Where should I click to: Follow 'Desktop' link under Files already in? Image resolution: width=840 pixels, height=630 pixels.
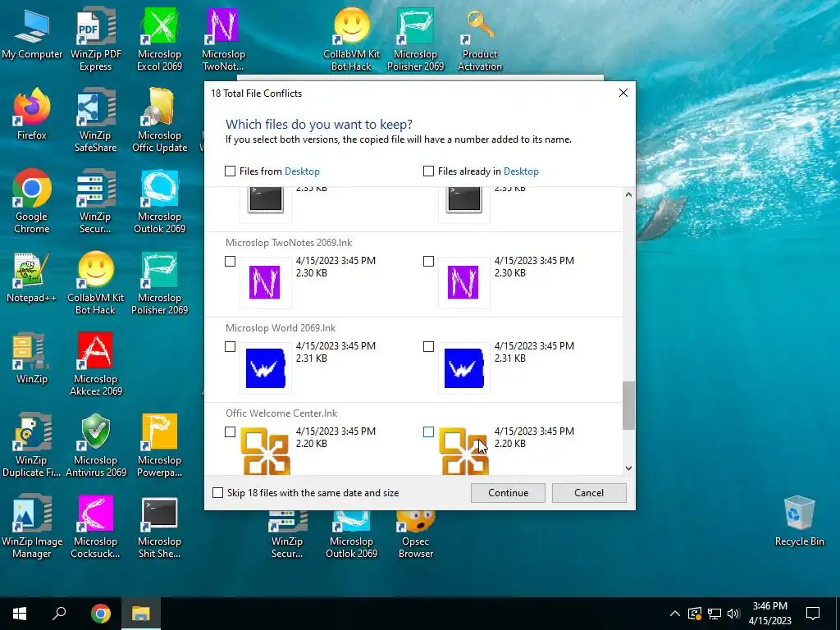(x=521, y=171)
